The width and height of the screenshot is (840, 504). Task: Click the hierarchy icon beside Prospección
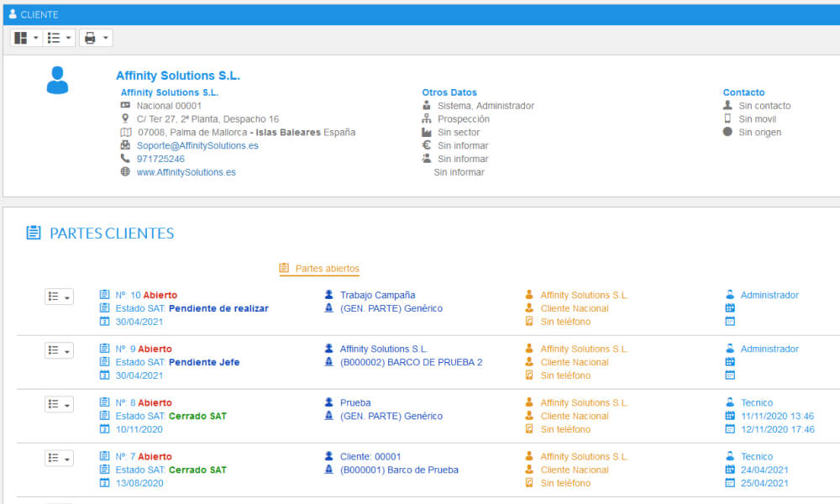(427, 118)
